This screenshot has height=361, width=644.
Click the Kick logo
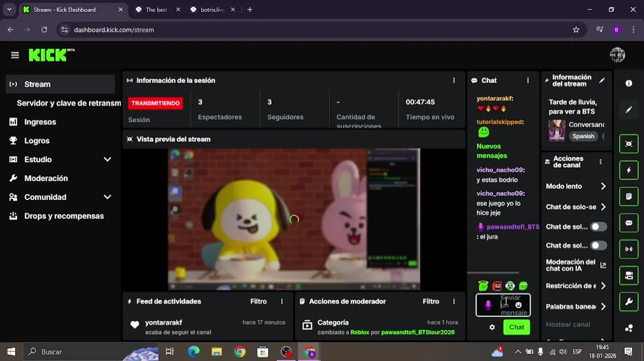(x=51, y=55)
